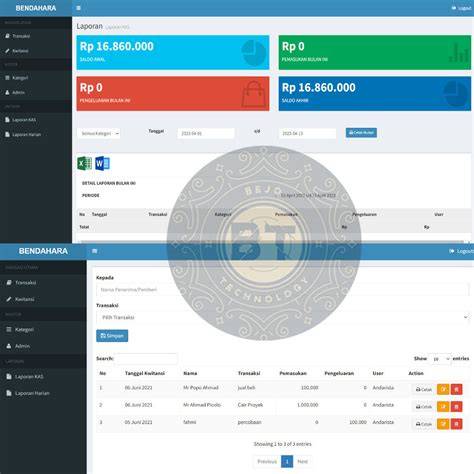Sort the table by the Nama column

click(190, 373)
